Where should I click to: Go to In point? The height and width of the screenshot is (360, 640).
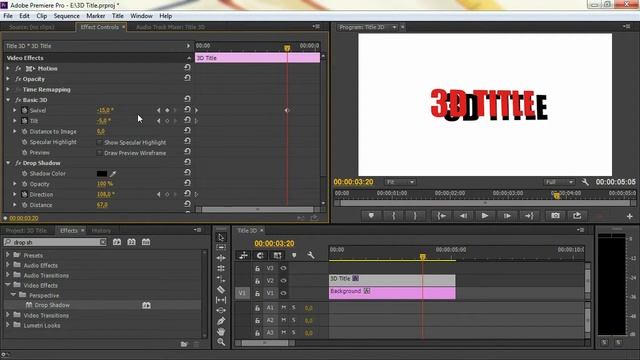pos(441,216)
